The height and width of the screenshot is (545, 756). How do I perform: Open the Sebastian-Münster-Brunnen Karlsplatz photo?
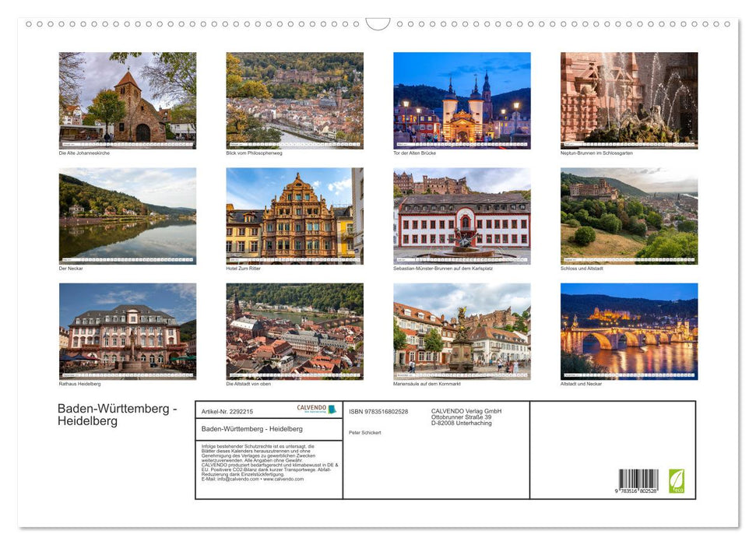(462, 216)
